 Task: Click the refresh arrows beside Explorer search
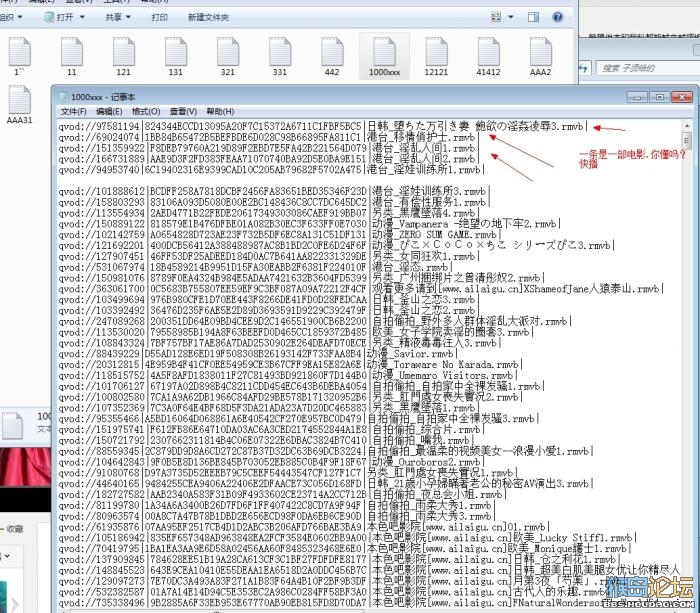tap(584, 68)
